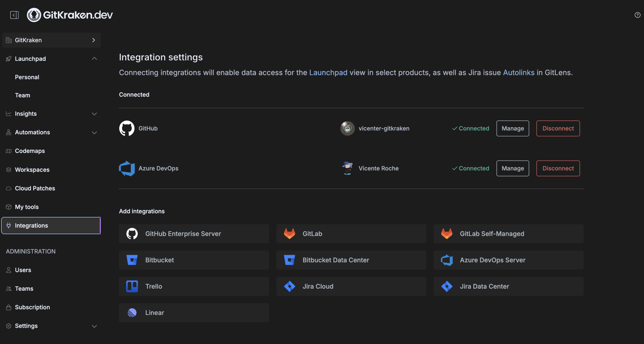
Task: Click the Cloud Patches cloud icon in sidebar
Action: click(9, 188)
